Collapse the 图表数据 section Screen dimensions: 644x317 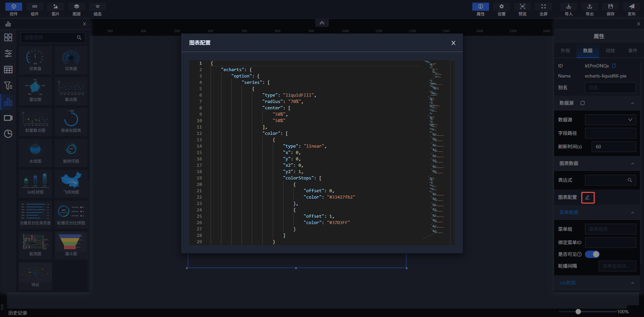[x=632, y=163]
